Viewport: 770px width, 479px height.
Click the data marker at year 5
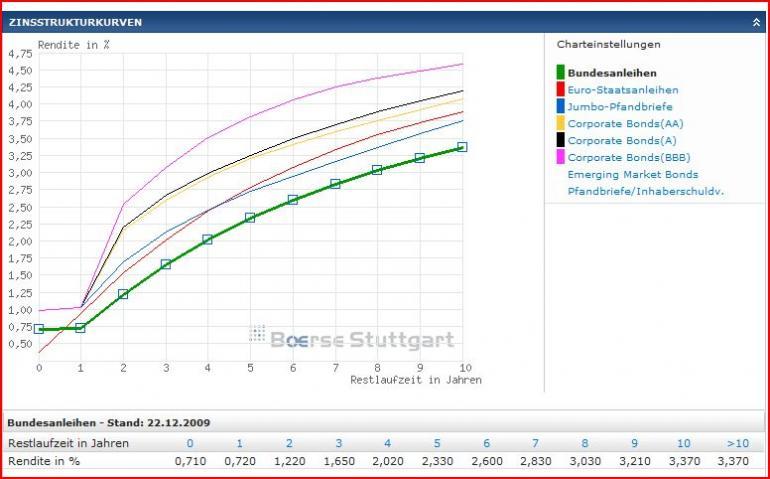(250, 217)
